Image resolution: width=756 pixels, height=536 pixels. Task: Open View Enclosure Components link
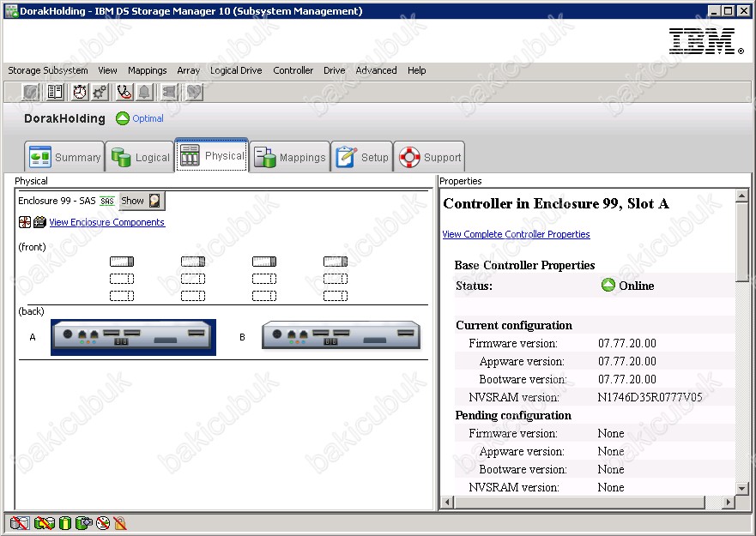click(107, 222)
